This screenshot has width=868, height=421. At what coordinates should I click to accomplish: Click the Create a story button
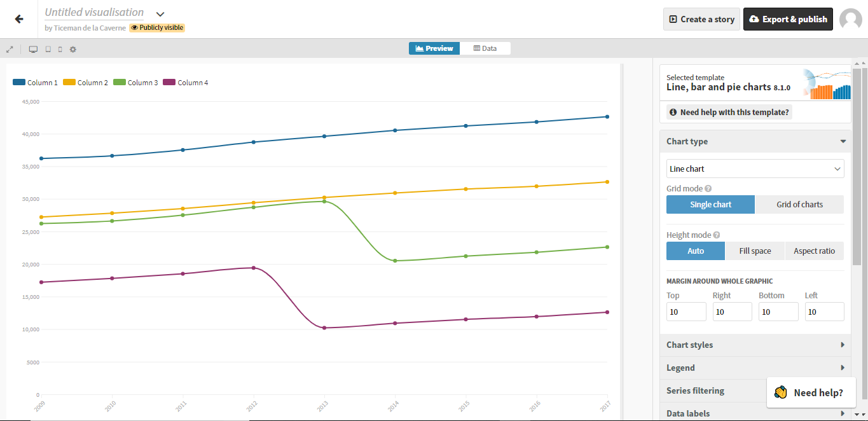tap(701, 19)
